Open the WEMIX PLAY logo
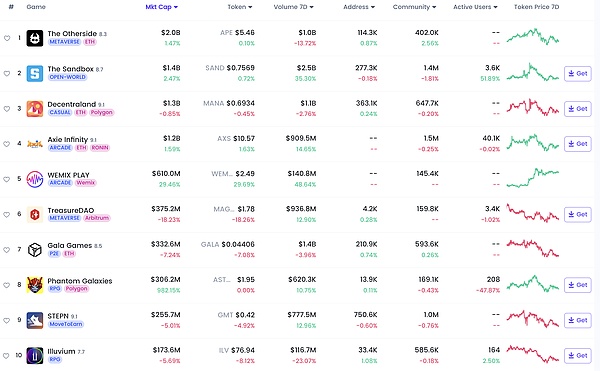 35,179
